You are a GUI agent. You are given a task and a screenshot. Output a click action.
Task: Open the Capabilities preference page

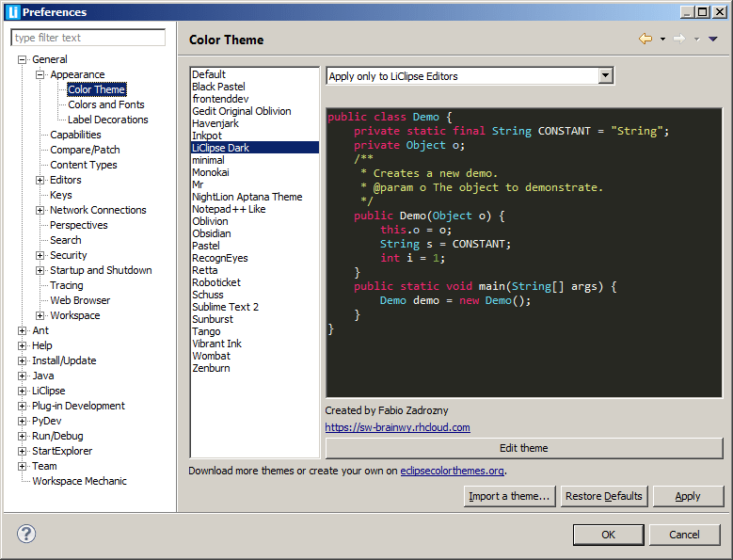pyautogui.click(x=75, y=135)
